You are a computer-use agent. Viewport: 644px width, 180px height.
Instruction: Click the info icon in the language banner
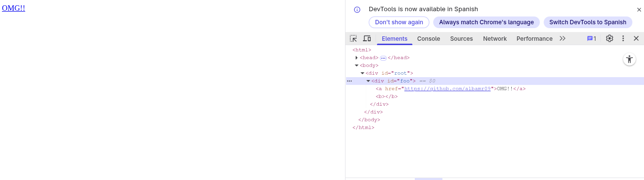[357, 9]
